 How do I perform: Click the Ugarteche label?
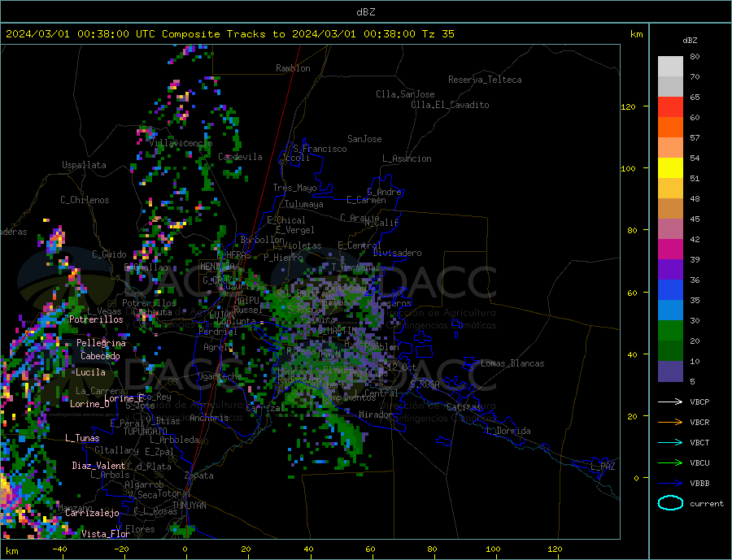click(x=220, y=376)
